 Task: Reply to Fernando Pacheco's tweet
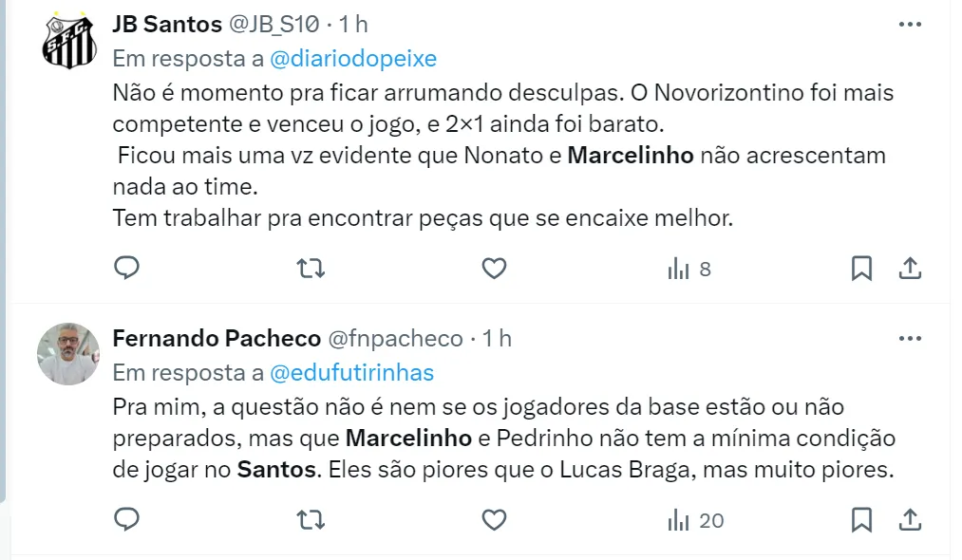pos(127,519)
